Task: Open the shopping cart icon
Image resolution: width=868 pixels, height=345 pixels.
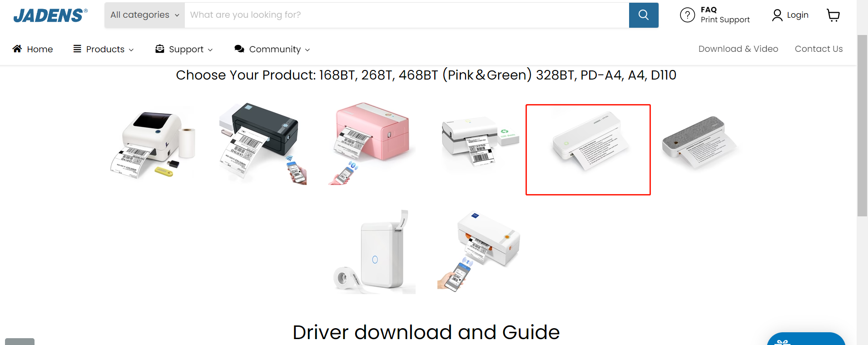Action: 833,15
